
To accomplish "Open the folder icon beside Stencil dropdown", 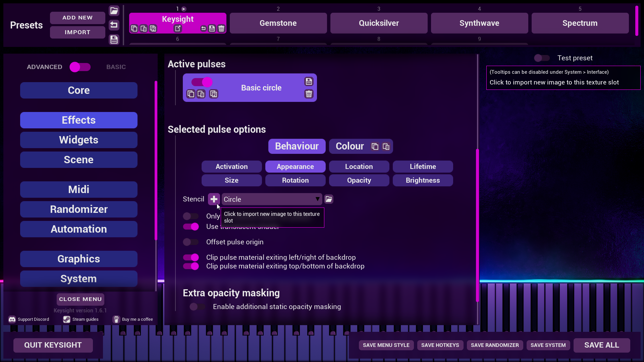I will click(x=329, y=199).
